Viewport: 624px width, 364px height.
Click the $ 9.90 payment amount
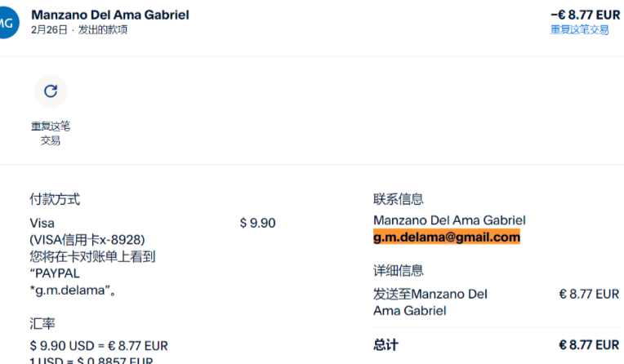tap(257, 223)
